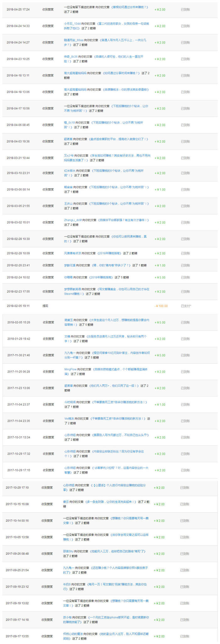The height and width of the screenshot is (644, 220).
Task: Select the date 2018-04-25 17:24
Action: (18, 9)
